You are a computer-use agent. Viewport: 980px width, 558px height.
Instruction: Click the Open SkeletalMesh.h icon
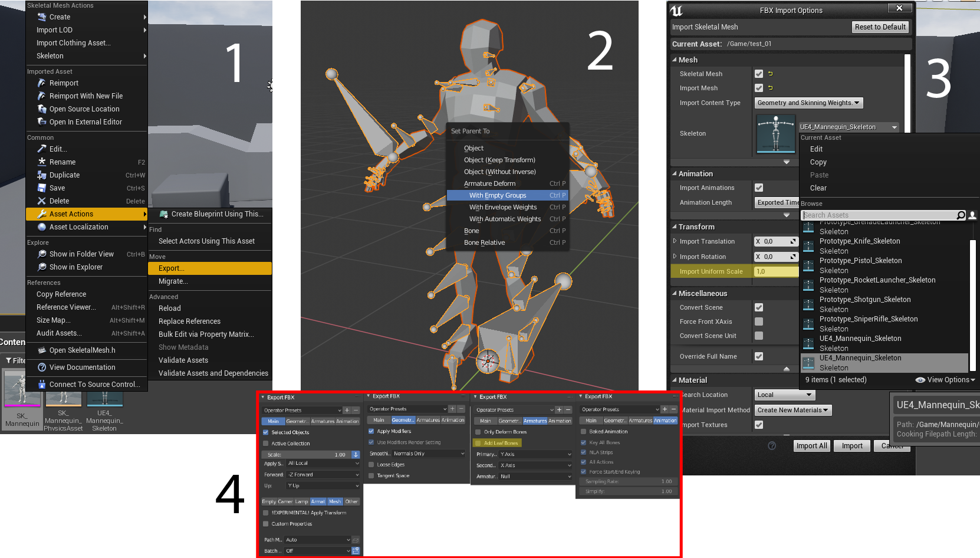tap(42, 350)
